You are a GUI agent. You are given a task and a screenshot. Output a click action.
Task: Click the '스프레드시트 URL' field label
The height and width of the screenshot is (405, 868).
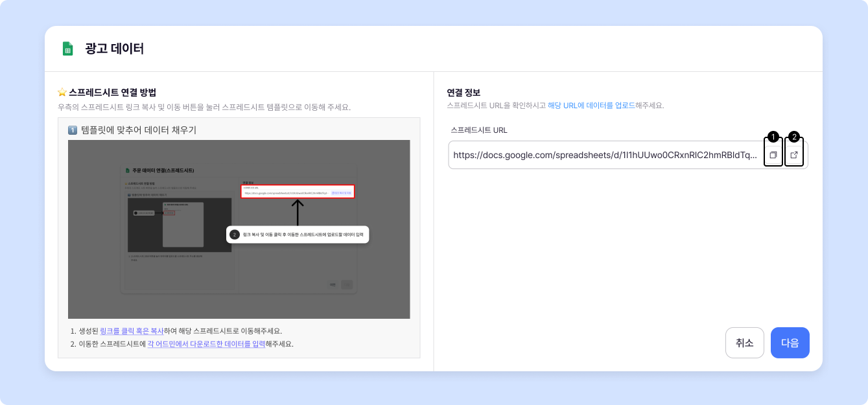pyautogui.click(x=479, y=130)
